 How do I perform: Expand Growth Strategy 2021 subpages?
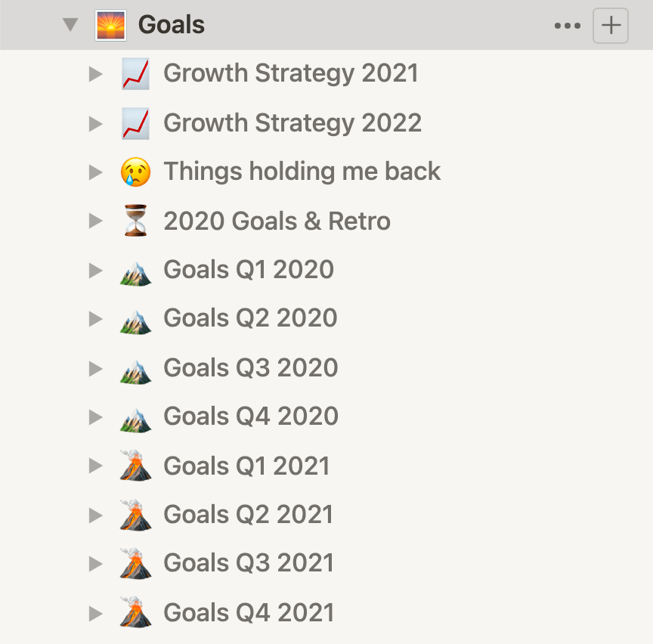pyautogui.click(x=97, y=73)
